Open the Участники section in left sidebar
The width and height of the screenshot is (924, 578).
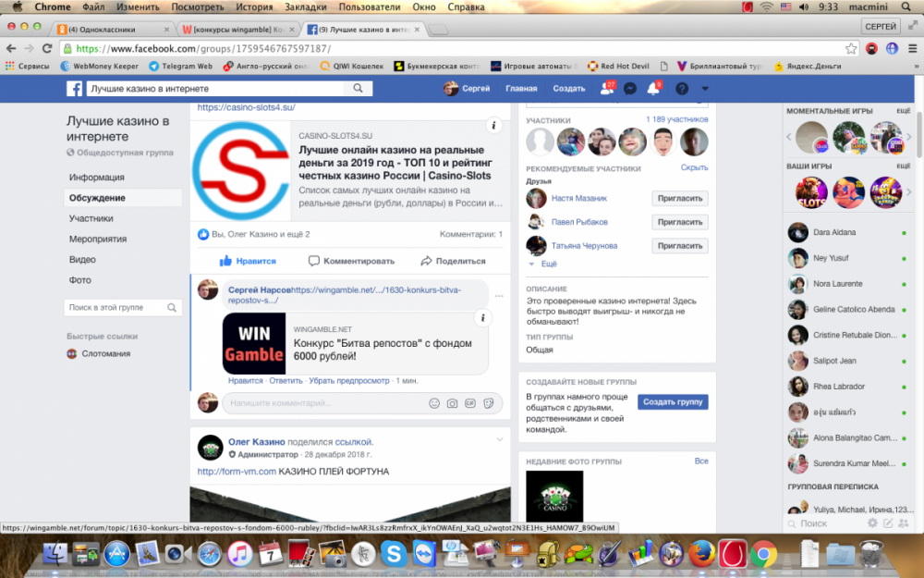(91, 218)
